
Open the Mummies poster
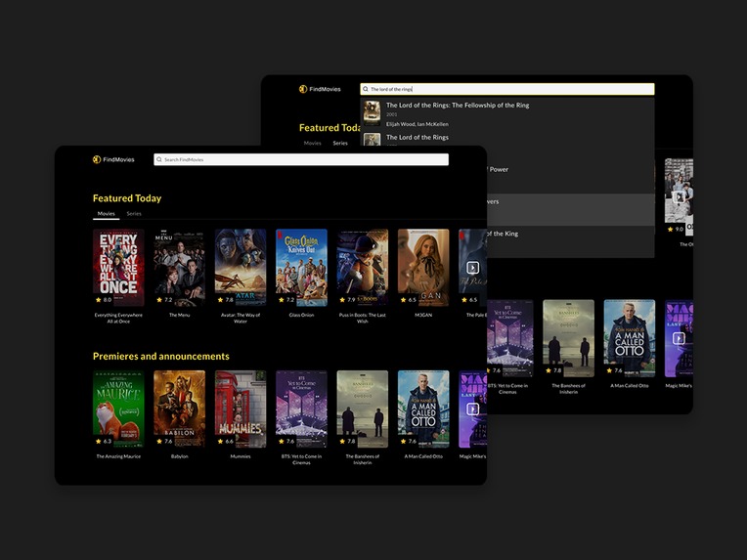[241, 409]
